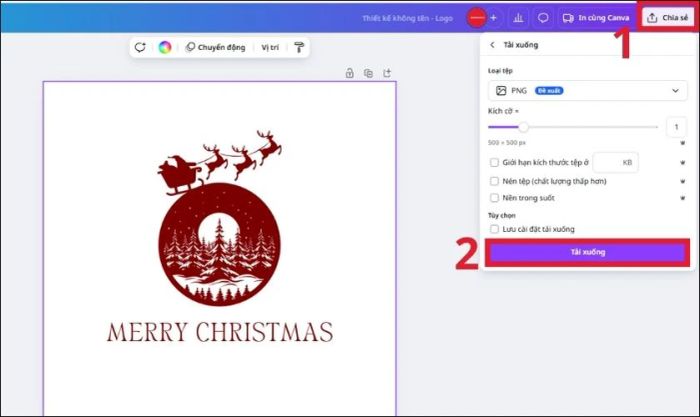Click the add page icon above canvas
The image size is (700, 417).
[387, 73]
